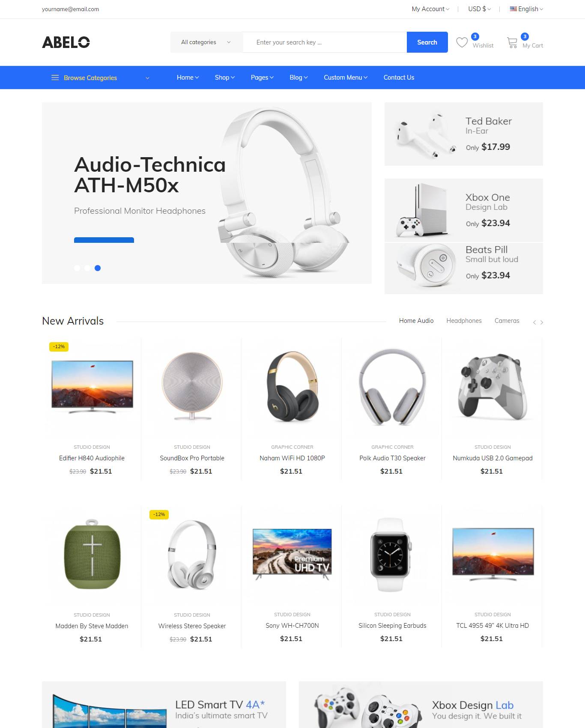585x728 pixels.
Task: Select the active third slider dot
Action: (x=98, y=268)
